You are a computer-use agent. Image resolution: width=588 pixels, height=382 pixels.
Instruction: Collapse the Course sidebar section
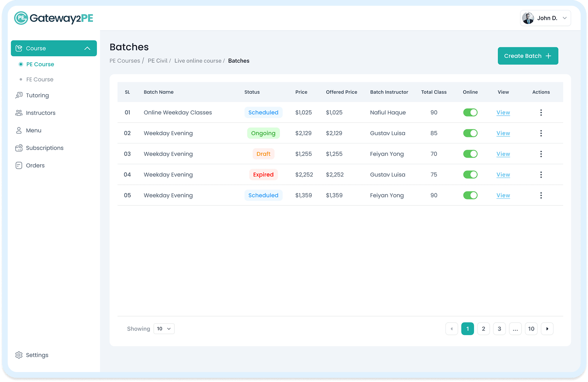pyautogui.click(x=87, y=48)
